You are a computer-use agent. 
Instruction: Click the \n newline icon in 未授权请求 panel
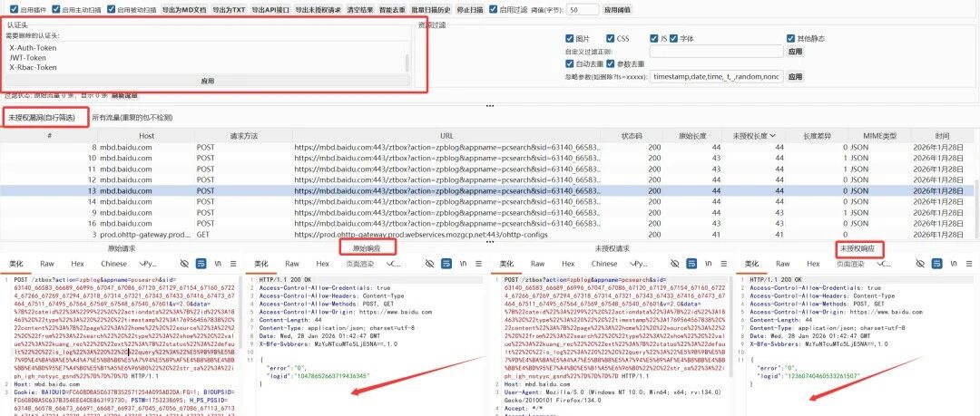(708, 264)
